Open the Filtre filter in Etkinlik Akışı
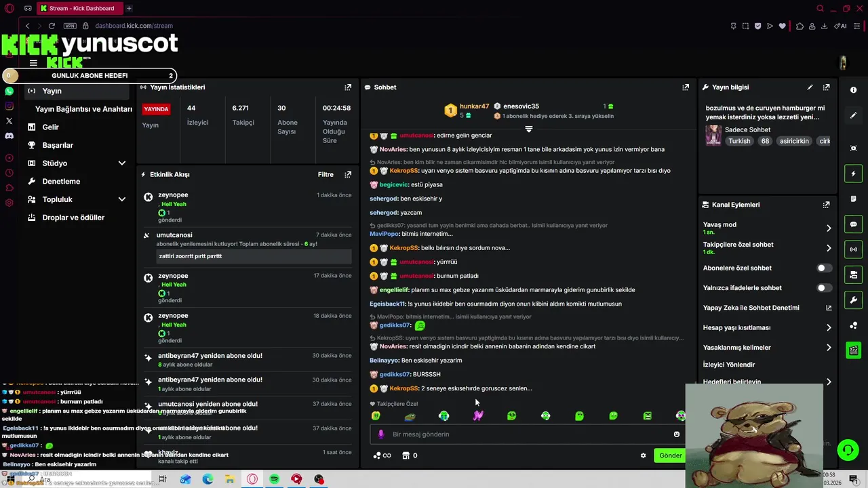868x488 pixels. 325,174
